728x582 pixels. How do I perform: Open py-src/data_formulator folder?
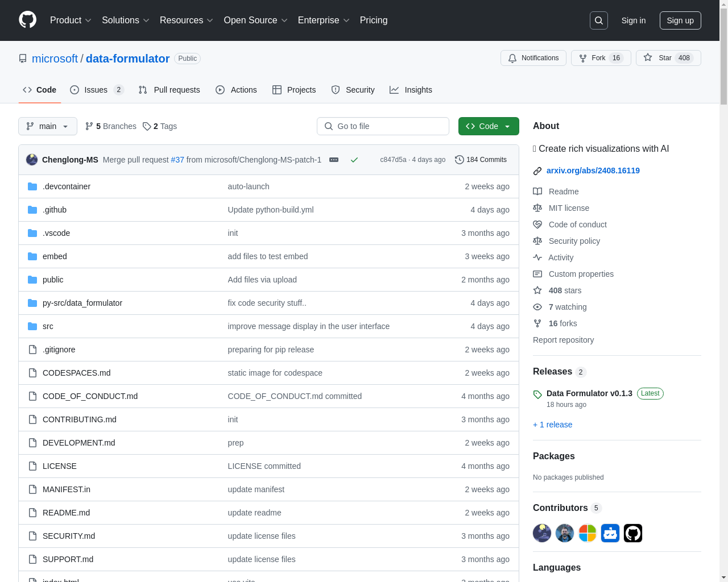click(82, 303)
